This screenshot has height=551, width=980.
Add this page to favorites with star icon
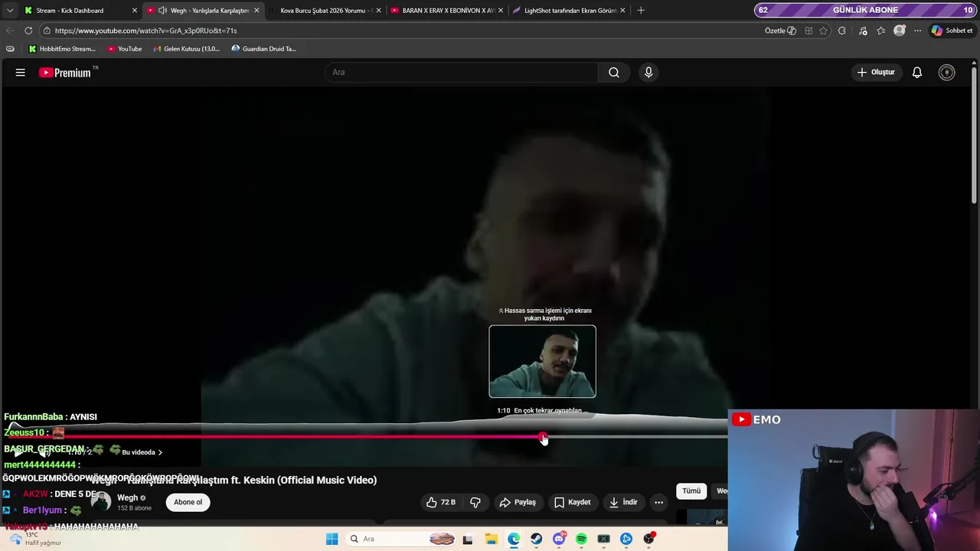(x=824, y=31)
